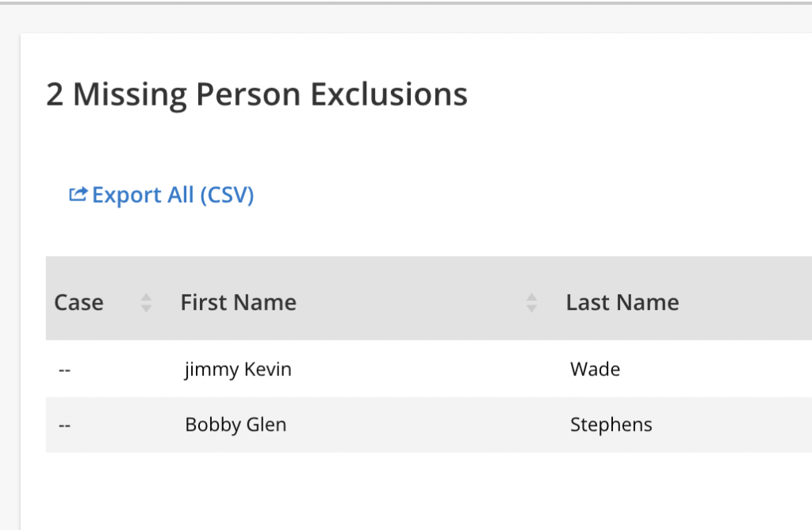This screenshot has height=530, width=812.
Task: Click the gray margin left of the panel
Action: (10, 278)
